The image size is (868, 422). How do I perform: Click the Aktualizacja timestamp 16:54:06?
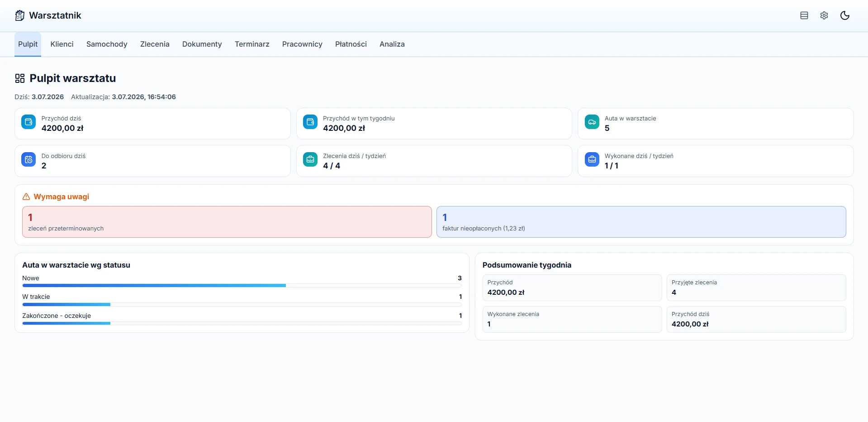click(x=144, y=97)
